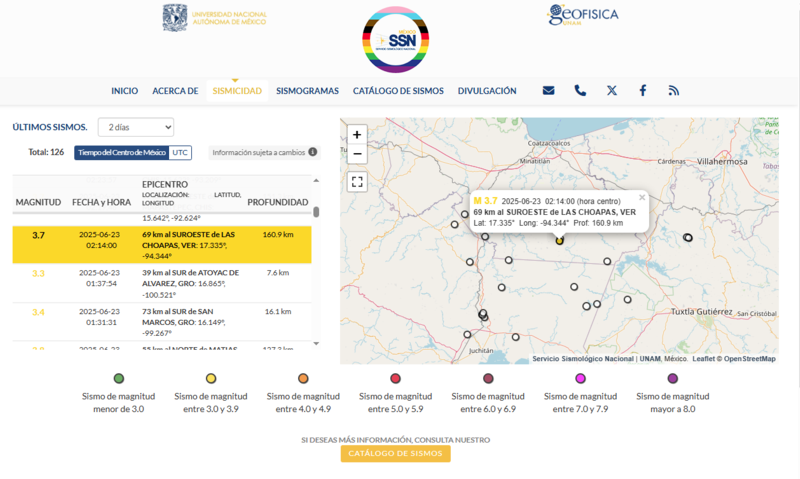Select the 3.7 LAS CHOAPAS earthquake row
800x479 pixels.
click(x=162, y=245)
